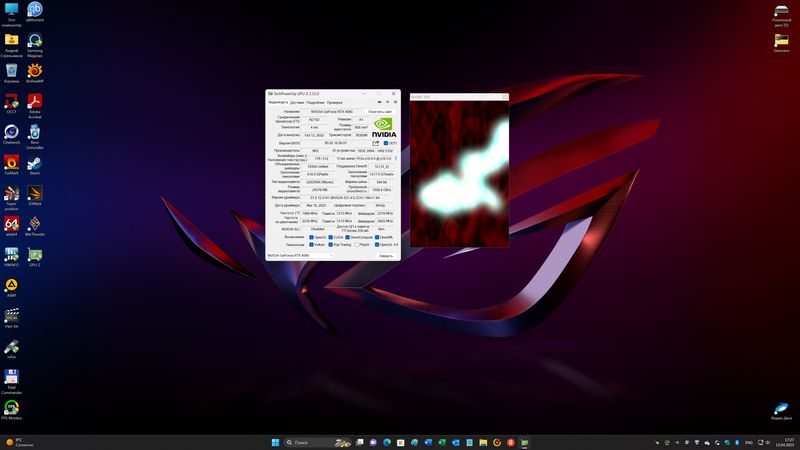This screenshot has width=800, height=450.
Task: Launch OCCT from the desktop
Action: click(11, 104)
